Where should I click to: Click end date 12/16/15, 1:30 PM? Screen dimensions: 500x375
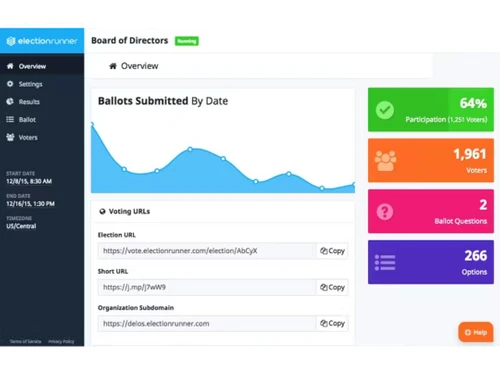point(30,204)
